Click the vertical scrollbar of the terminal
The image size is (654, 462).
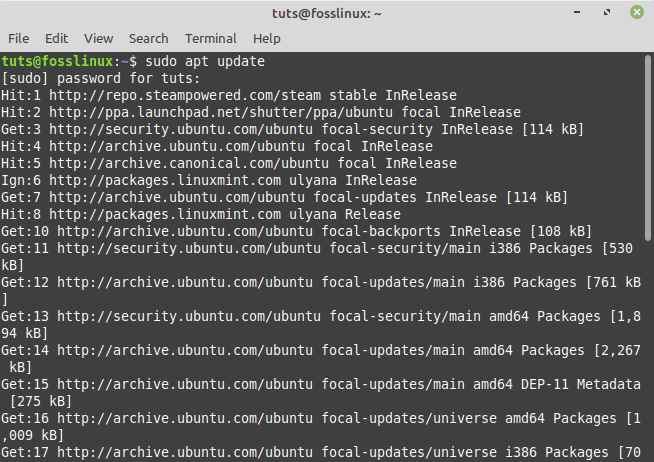pos(648,150)
